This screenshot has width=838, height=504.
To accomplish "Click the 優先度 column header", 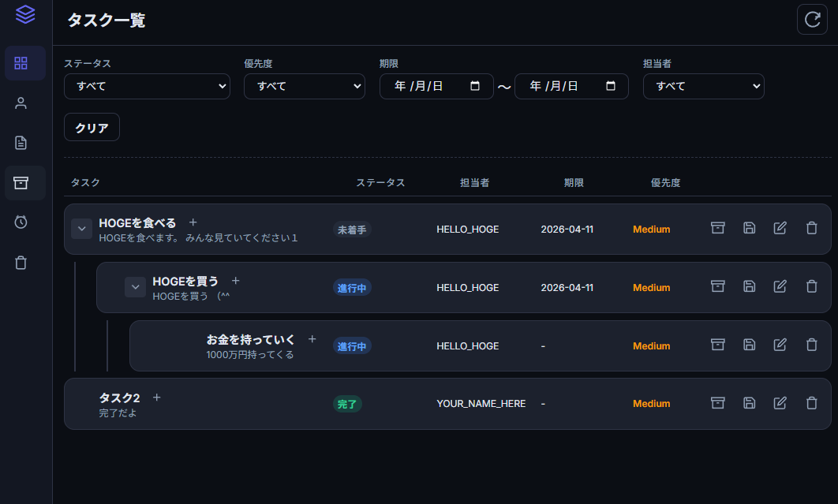I will click(665, 182).
